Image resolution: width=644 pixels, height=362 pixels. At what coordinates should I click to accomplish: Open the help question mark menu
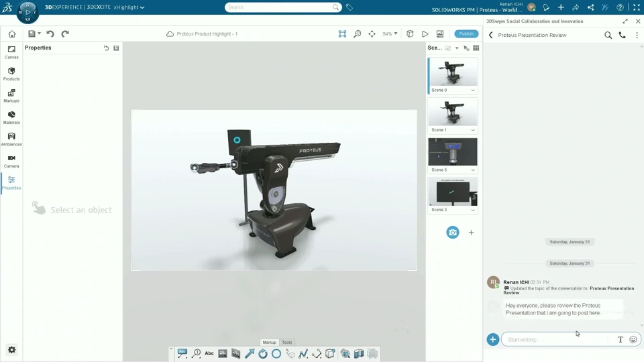point(620,7)
